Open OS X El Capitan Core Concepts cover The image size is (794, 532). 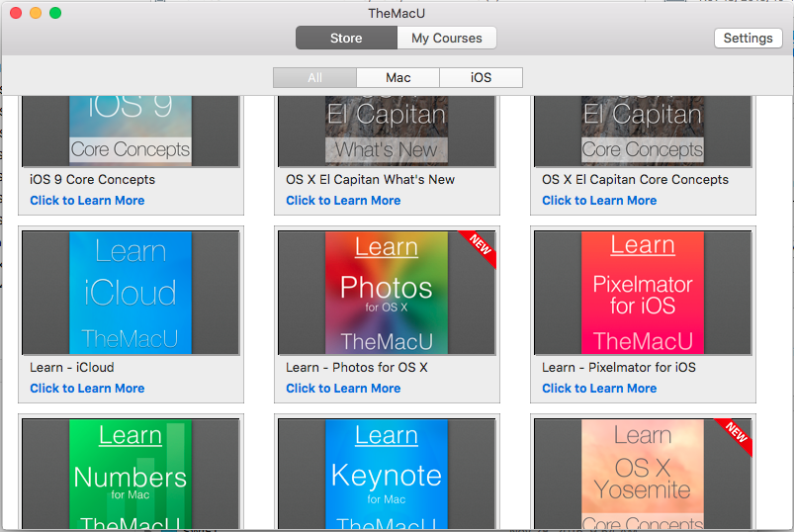tap(643, 131)
